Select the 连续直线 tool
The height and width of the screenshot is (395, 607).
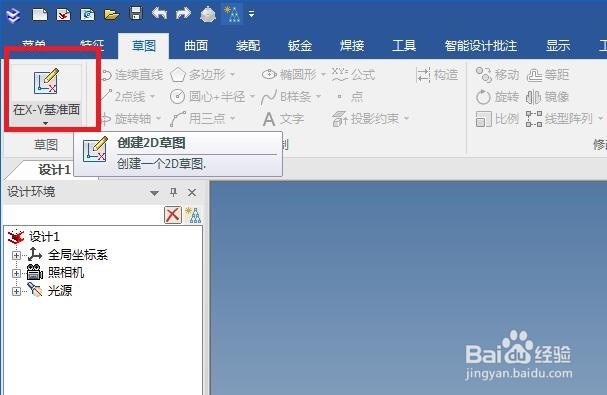pos(132,74)
